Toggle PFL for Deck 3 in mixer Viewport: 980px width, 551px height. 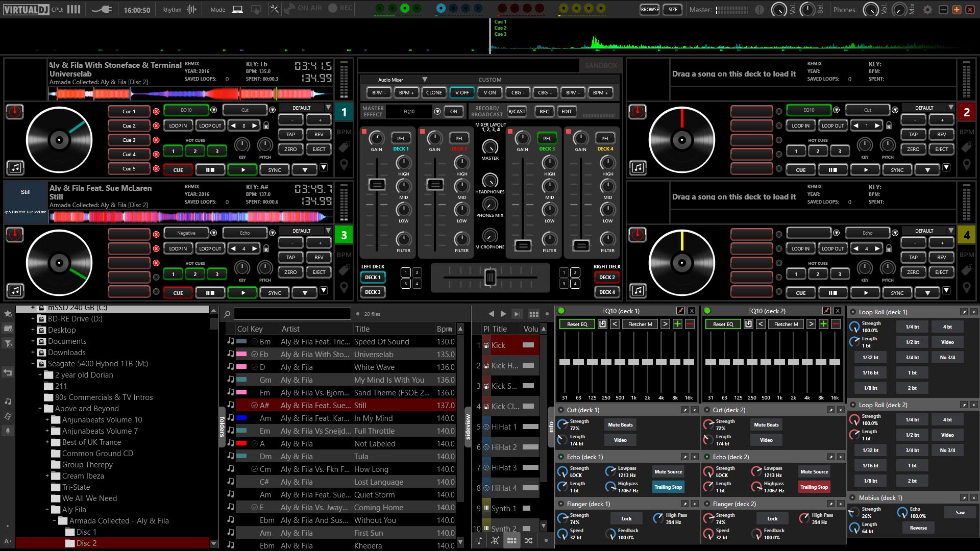pyautogui.click(x=547, y=138)
